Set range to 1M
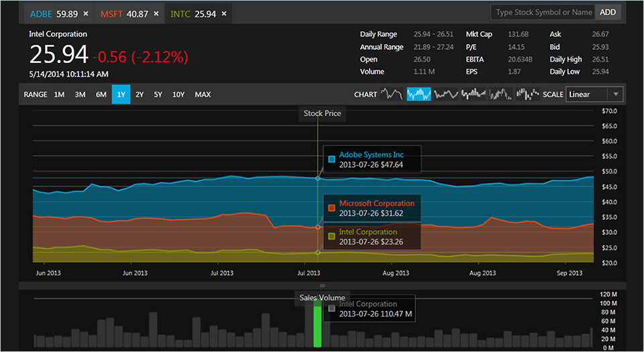The image size is (644, 352). pyautogui.click(x=59, y=95)
